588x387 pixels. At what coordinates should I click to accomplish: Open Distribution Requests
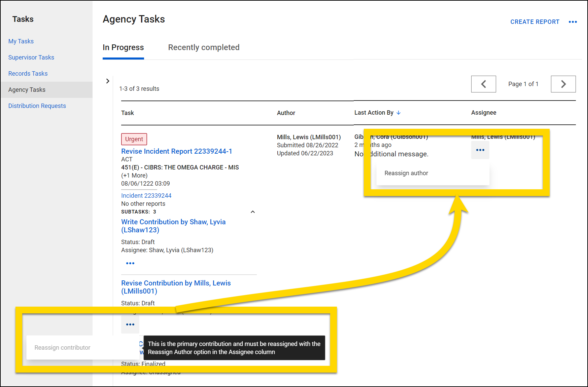pos(37,106)
